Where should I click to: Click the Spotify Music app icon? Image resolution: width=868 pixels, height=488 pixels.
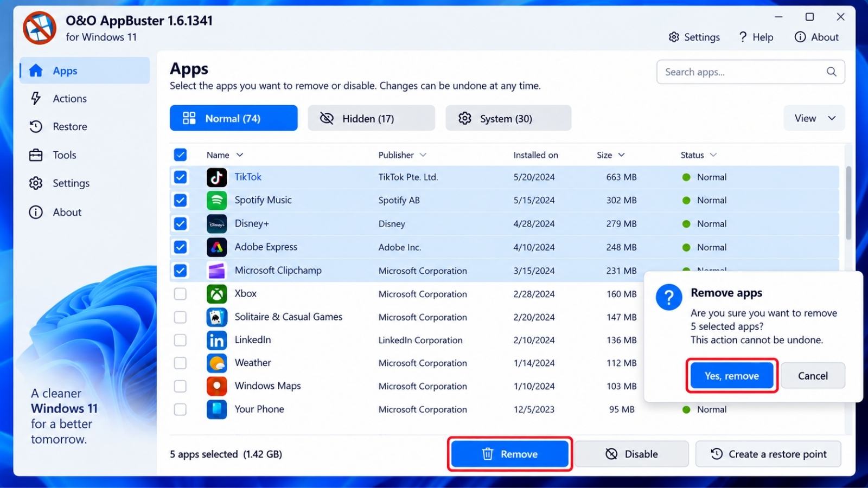216,201
